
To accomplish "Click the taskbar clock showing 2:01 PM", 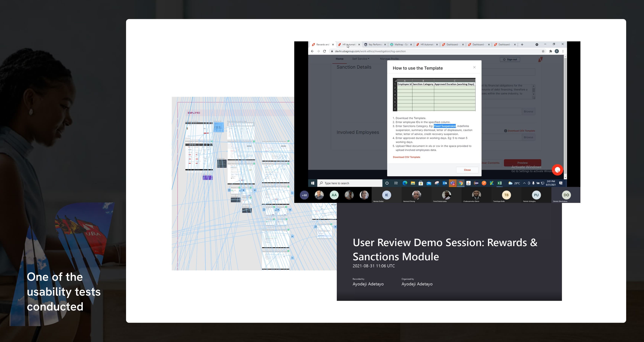I will pyautogui.click(x=551, y=183).
